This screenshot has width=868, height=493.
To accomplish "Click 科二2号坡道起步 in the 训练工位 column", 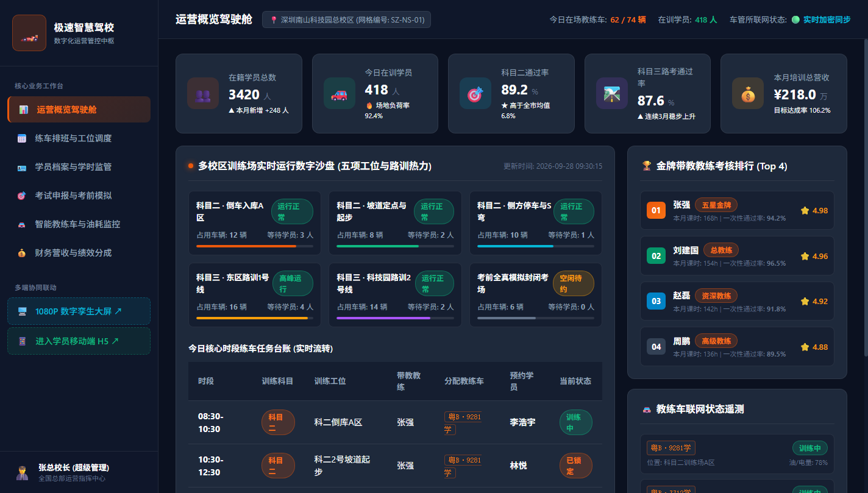I will pos(342,466).
